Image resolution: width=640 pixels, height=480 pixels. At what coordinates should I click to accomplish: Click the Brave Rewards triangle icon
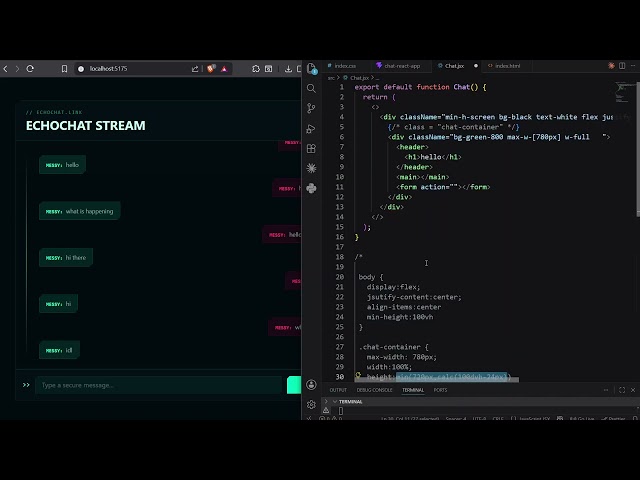(x=224, y=69)
